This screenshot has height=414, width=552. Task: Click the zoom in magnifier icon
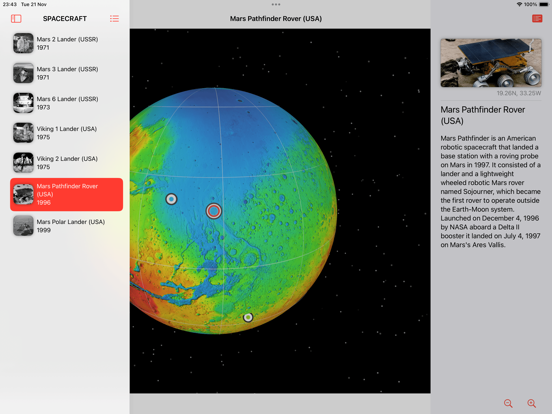(532, 403)
